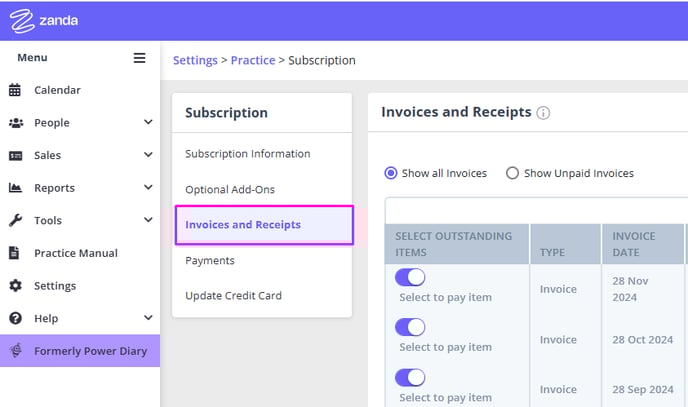688x407 pixels.
Task: Follow the Practice breadcrumb link
Action: (x=253, y=60)
